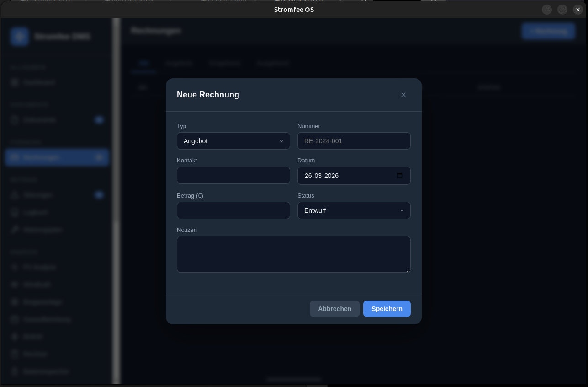The height and width of the screenshot is (387, 588).
Task: Minimize the Stromfee OS window
Action: click(x=547, y=10)
